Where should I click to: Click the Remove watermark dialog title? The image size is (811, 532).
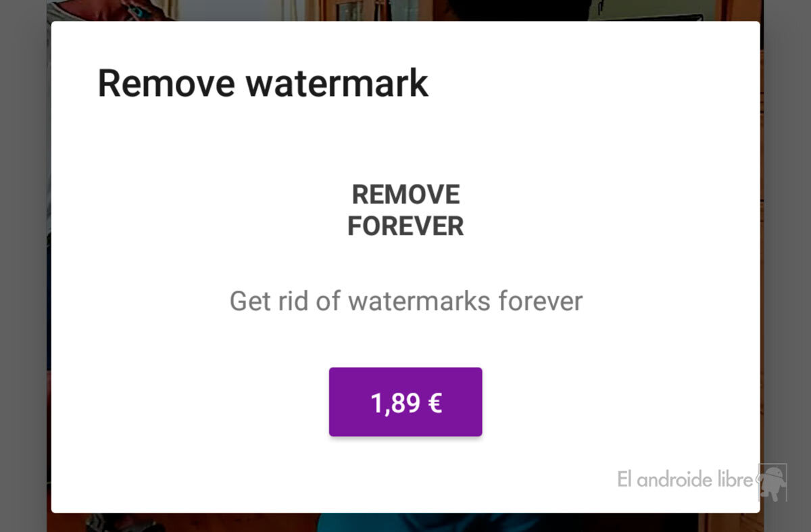[x=263, y=84]
